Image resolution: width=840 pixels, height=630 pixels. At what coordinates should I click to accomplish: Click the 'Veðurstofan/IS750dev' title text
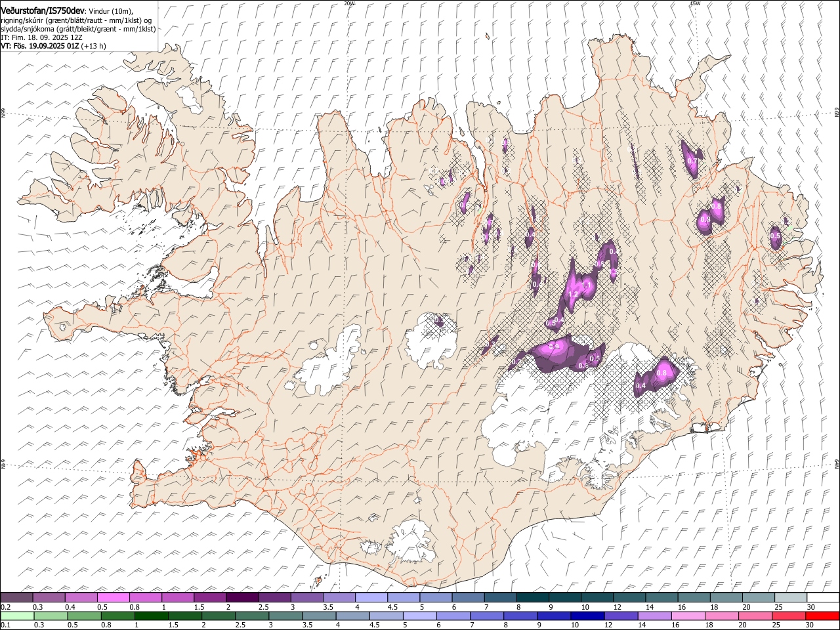[43, 11]
